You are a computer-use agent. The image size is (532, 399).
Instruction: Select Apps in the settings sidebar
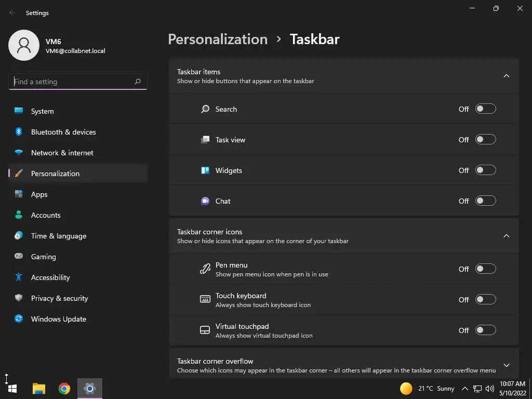pyautogui.click(x=39, y=194)
